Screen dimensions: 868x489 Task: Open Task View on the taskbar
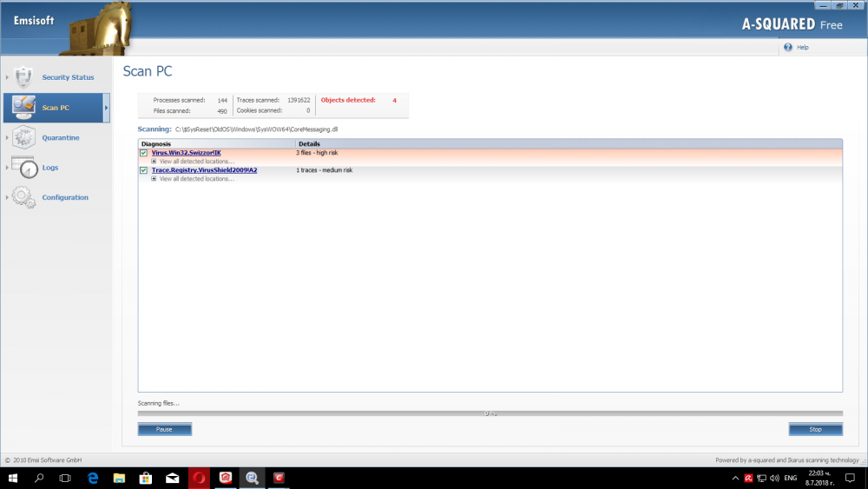point(65,478)
